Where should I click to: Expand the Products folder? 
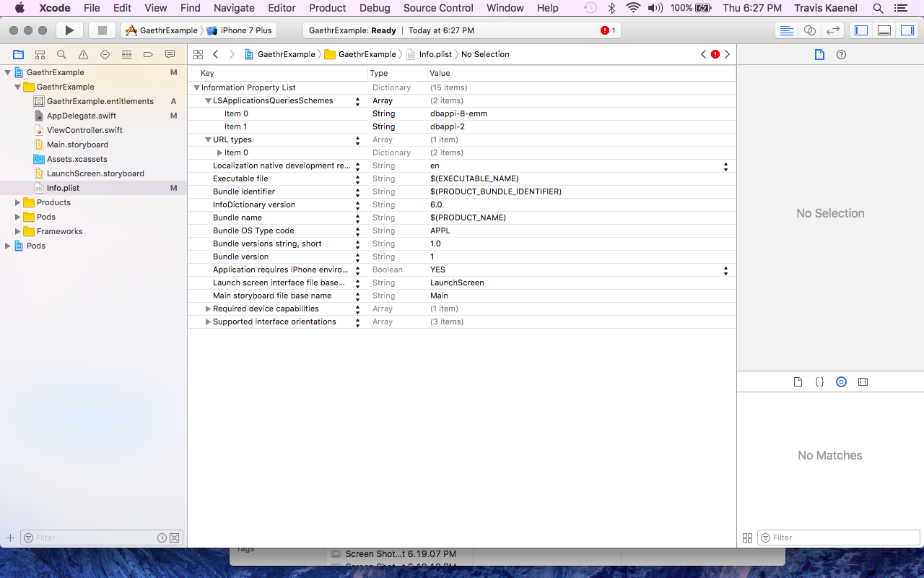(x=17, y=202)
